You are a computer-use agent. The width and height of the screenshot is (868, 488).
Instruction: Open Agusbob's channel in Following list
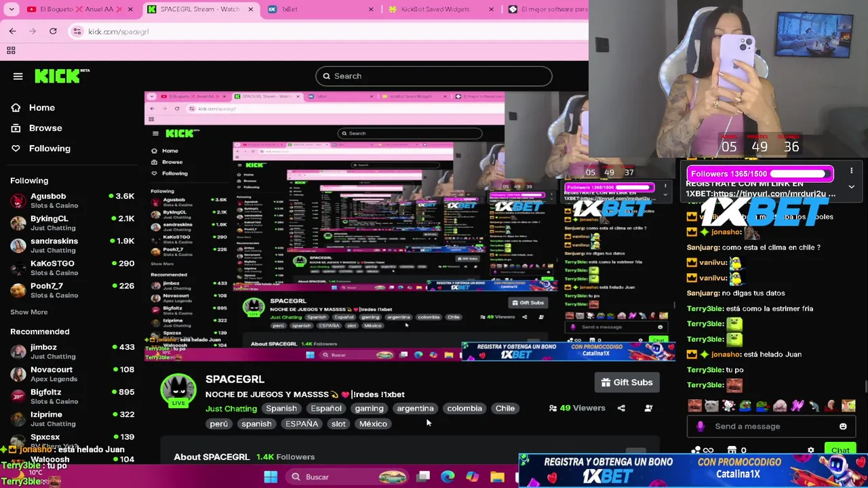pos(72,201)
